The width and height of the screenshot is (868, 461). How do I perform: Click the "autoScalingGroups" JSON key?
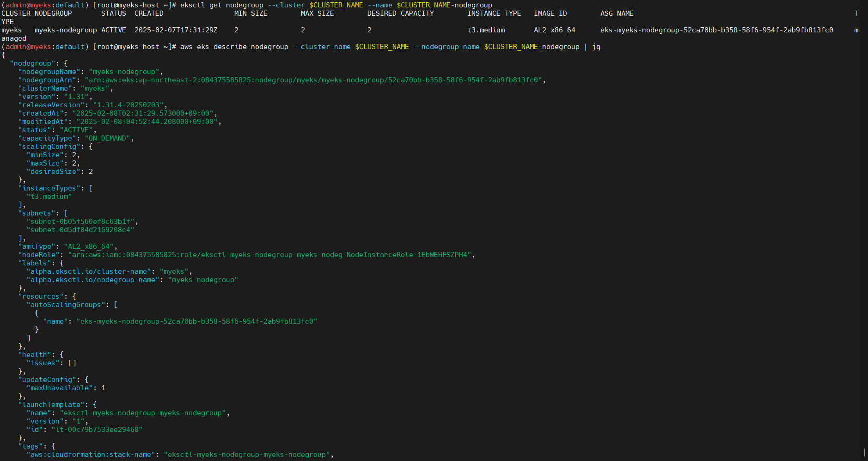66,305
